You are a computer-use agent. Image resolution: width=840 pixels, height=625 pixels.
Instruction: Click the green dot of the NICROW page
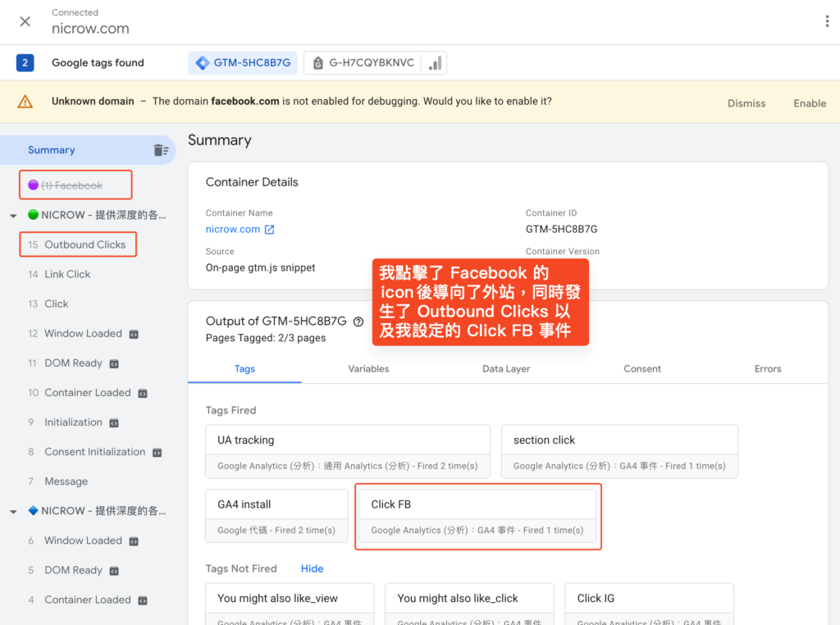(33, 214)
